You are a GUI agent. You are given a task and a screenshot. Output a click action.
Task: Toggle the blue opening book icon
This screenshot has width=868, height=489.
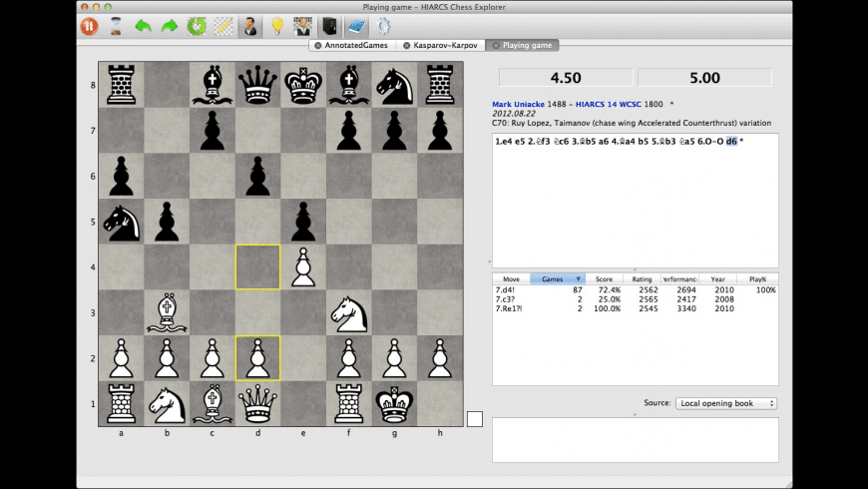(356, 26)
